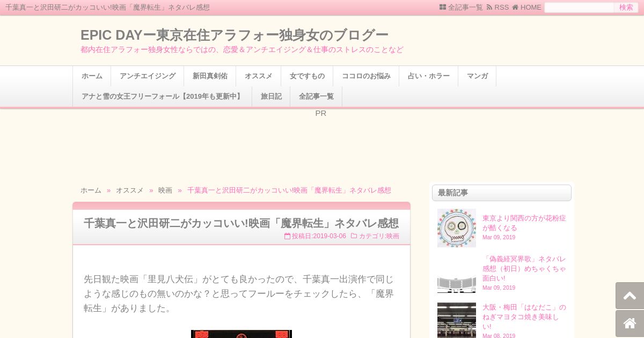Click the scroll-to-top chevron button
Viewport: 644px width, 338px height.
[630, 296]
